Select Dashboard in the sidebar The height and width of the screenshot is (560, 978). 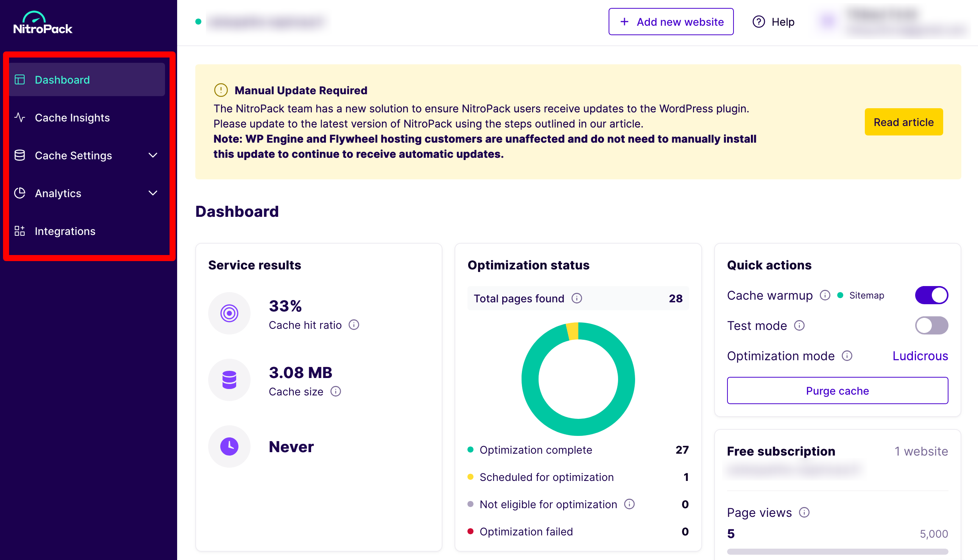pyautogui.click(x=62, y=79)
